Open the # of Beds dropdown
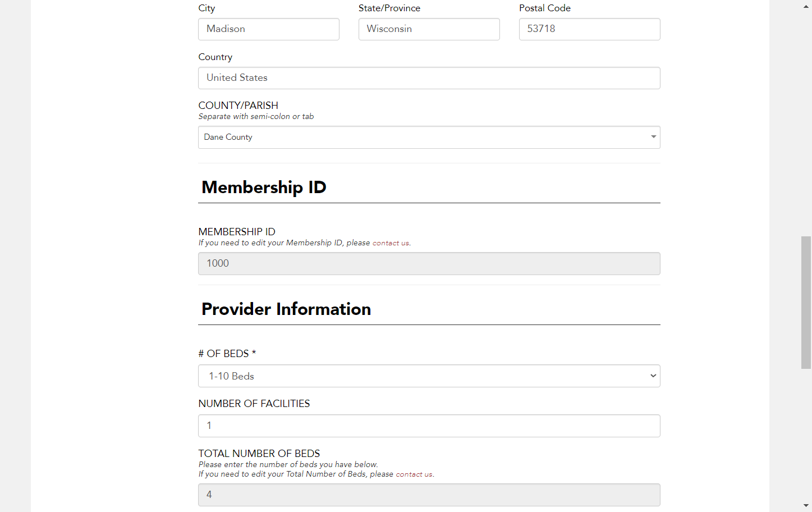This screenshot has width=812, height=512. (429, 376)
